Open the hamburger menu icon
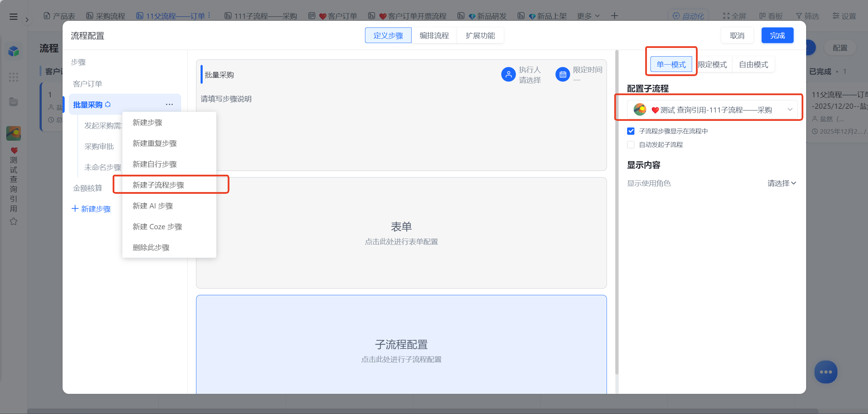Screen dimensions: 868x414 pyautogui.click(x=14, y=16)
